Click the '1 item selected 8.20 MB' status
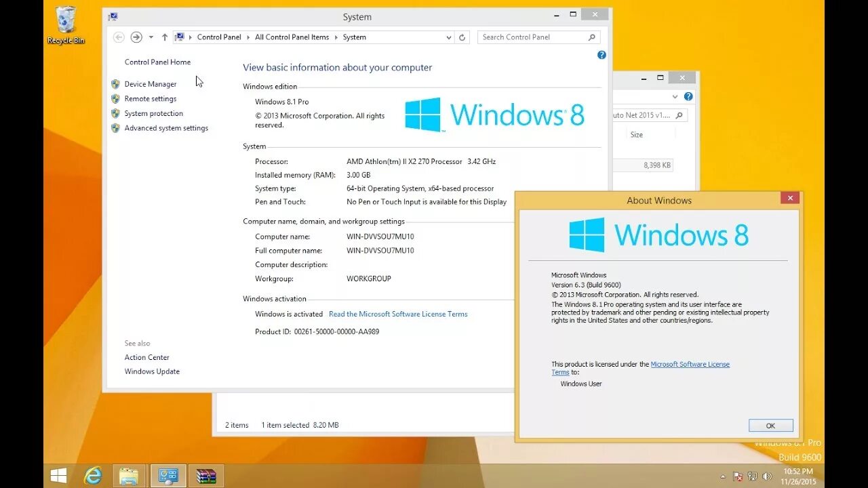This screenshot has width=868, height=488. 300,425
